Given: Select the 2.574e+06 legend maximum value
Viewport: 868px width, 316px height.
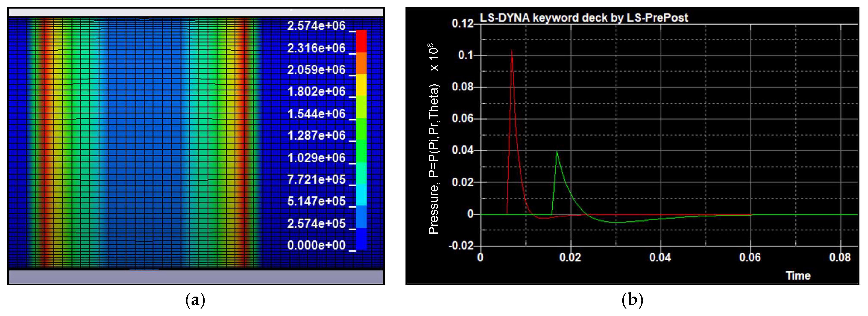Looking at the screenshot, I should click(316, 26).
